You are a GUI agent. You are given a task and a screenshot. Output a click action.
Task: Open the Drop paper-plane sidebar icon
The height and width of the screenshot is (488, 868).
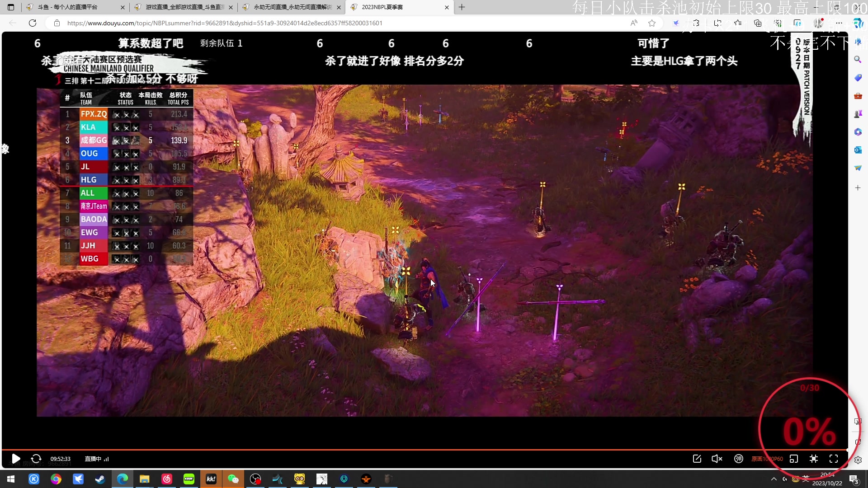click(858, 168)
